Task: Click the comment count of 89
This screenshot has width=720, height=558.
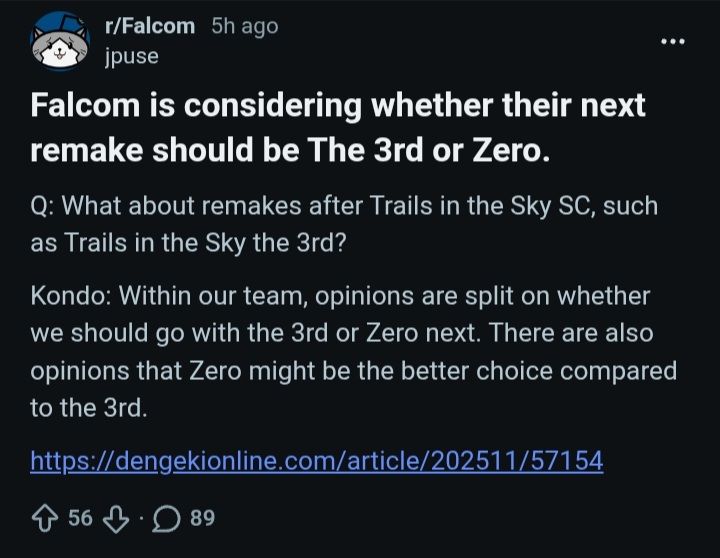Action: pyautogui.click(x=201, y=518)
